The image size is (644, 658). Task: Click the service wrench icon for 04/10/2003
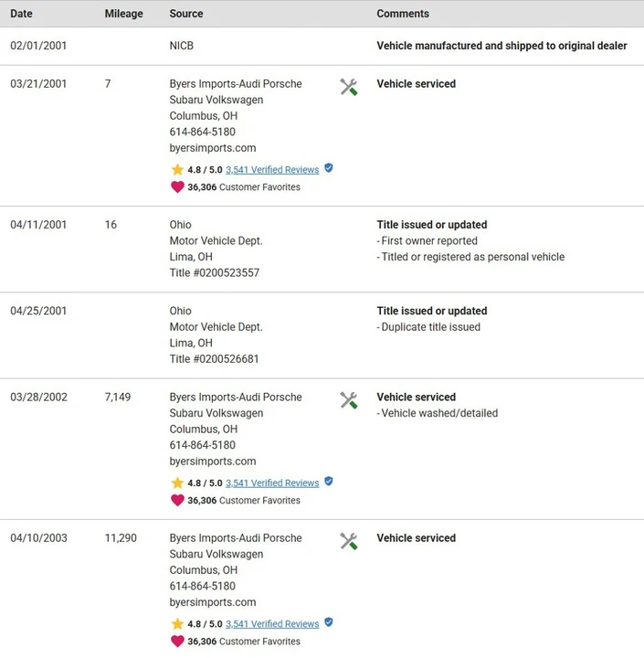(348, 541)
